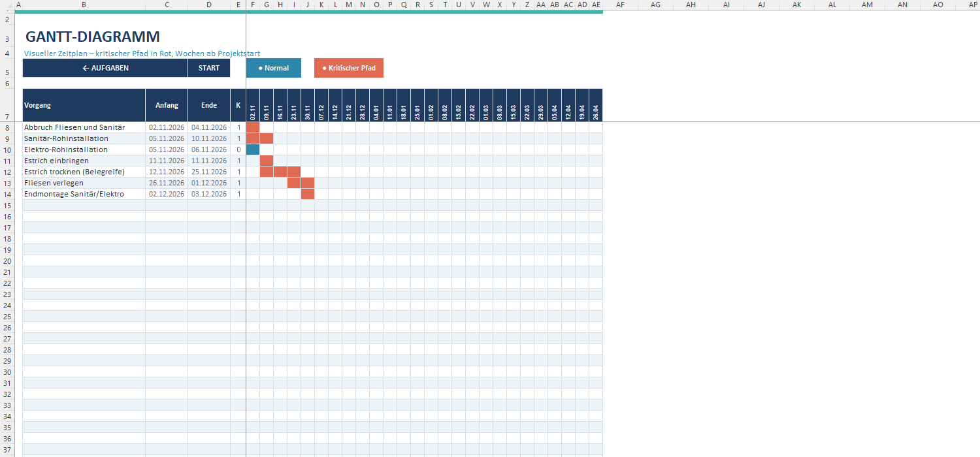Click the week header 04.01
The image size is (980, 457).
pos(376,105)
